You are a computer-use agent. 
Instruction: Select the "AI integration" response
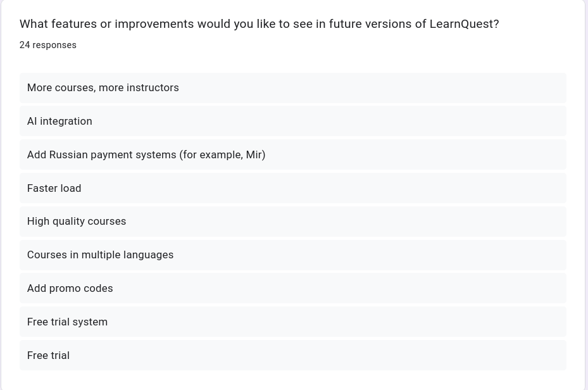pyautogui.click(x=59, y=121)
